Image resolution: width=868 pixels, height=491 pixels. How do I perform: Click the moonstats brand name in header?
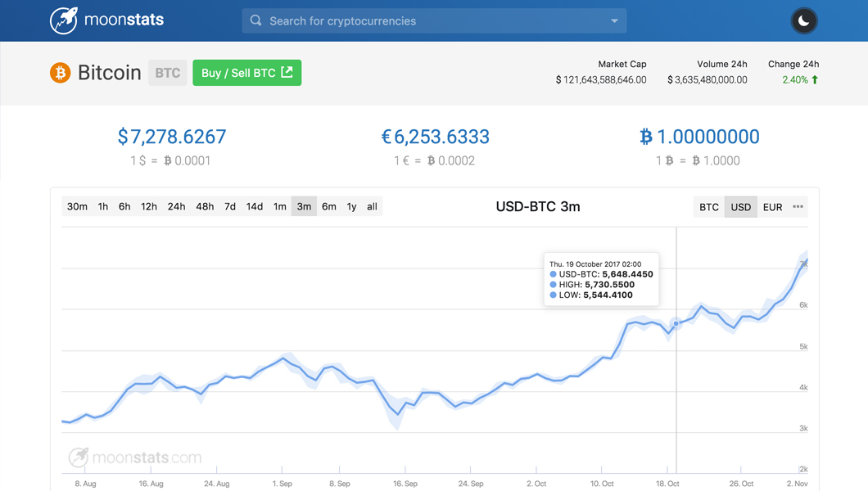pyautogui.click(x=124, y=20)
